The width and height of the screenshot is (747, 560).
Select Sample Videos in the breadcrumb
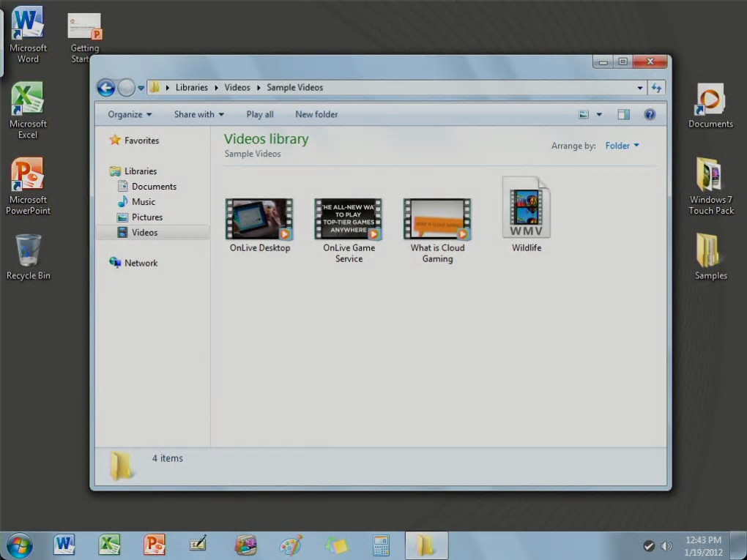pos(295,88)
